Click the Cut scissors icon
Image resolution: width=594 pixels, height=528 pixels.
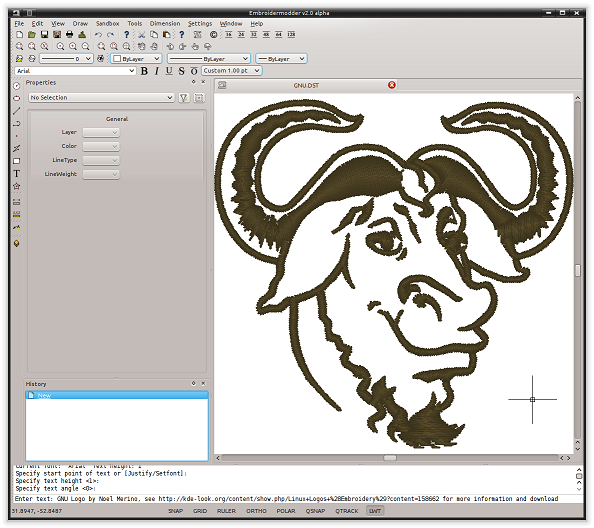coord(141,34)
